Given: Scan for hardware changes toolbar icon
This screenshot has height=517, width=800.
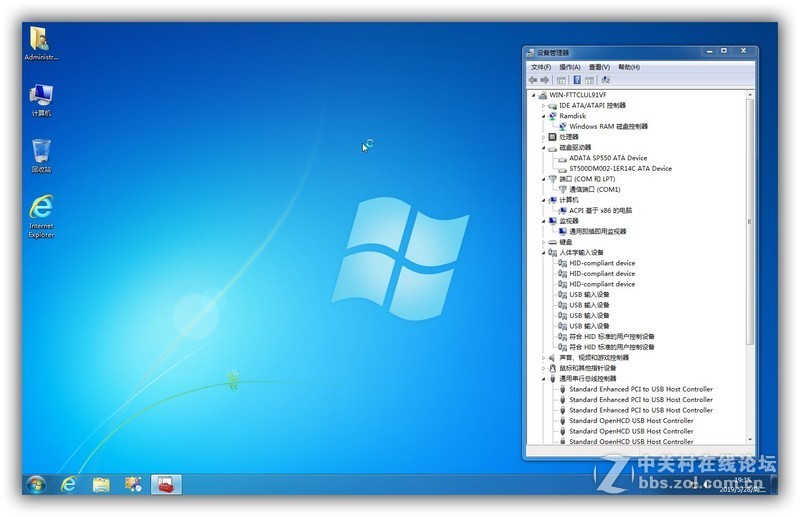Looking at the screenshot, I should (606, 80).
